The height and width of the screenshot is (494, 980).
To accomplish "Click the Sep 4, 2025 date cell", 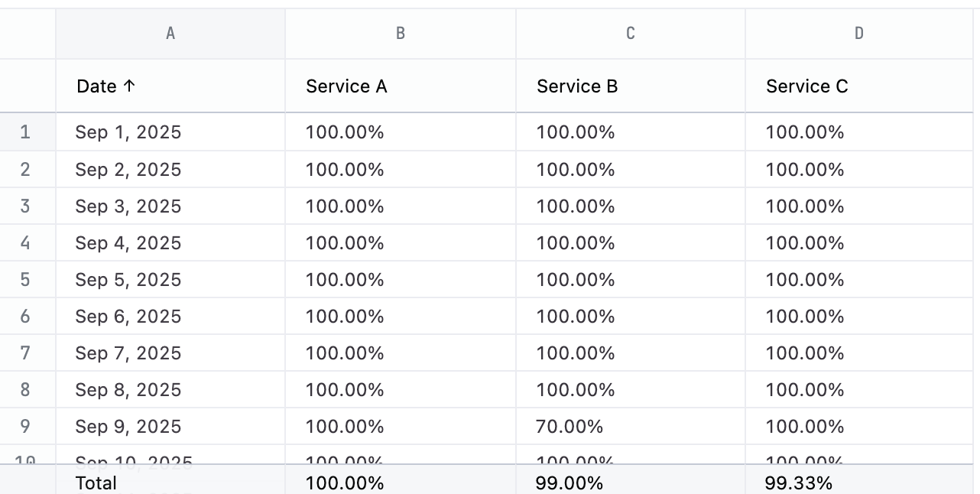I will tap(128, 243).
